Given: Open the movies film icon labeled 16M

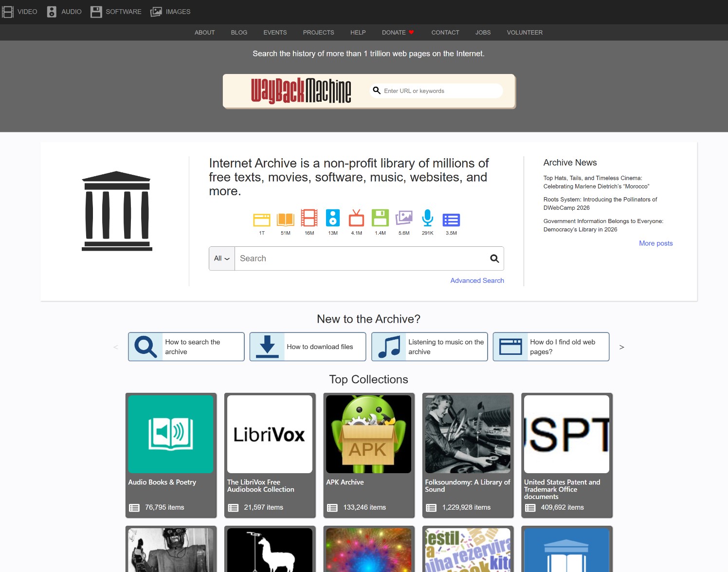Looking at the screenshot, I should point(309,218).
